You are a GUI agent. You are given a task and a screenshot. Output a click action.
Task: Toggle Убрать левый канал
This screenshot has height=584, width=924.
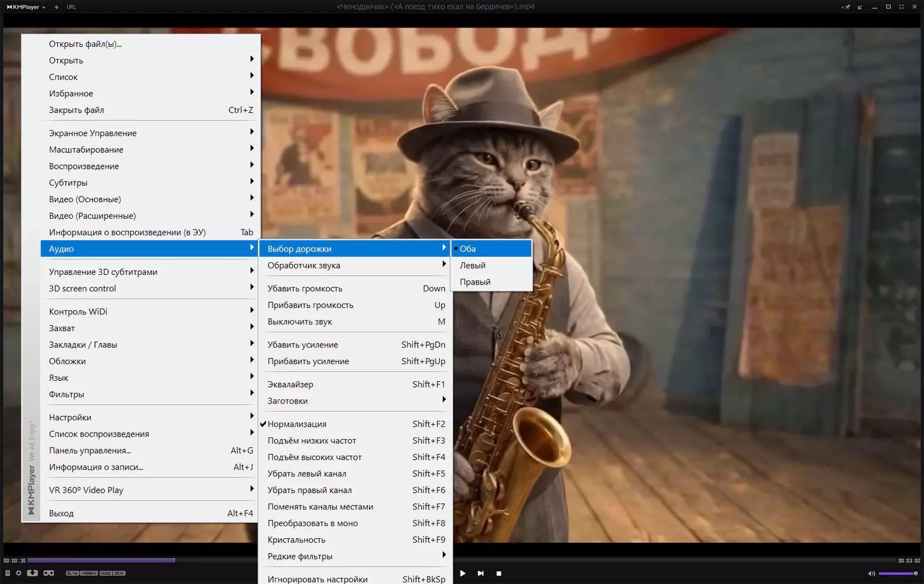pos(355,473)
